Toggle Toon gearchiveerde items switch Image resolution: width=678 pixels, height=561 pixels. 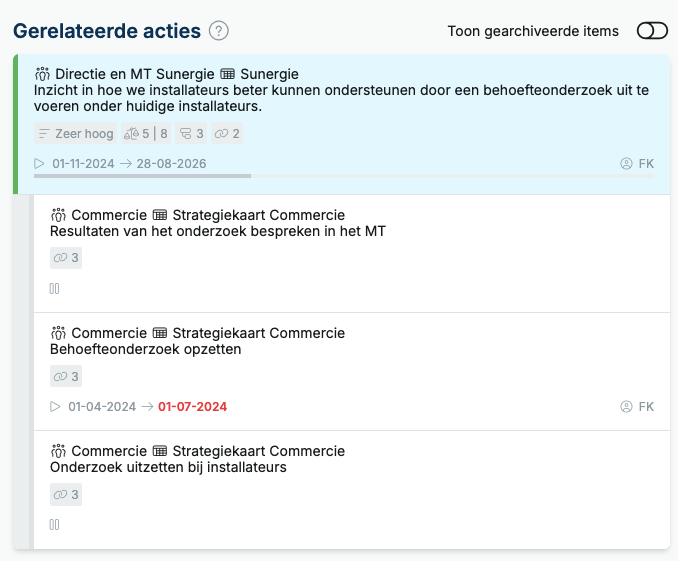(x=652, y=31)
